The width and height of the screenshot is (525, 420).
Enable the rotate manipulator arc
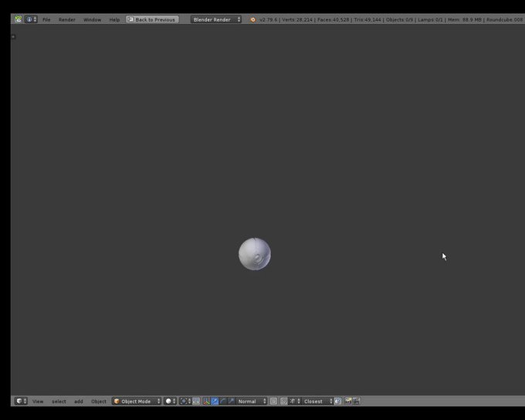pos(223,401)
